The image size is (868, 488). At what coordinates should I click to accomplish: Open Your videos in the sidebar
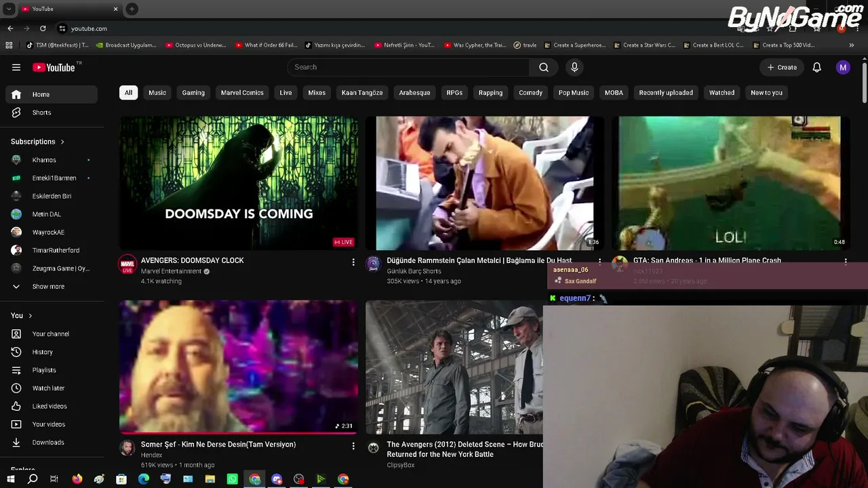(52, 424)
